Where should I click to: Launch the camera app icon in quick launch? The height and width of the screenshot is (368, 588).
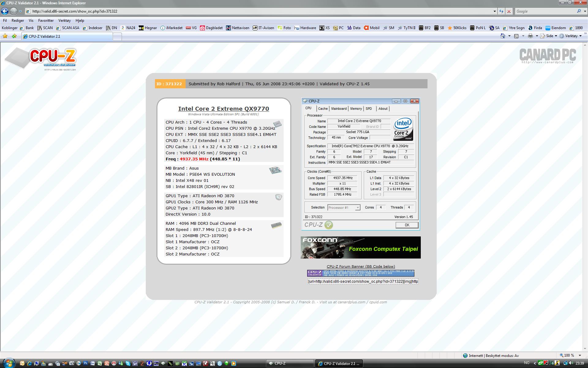71,363
